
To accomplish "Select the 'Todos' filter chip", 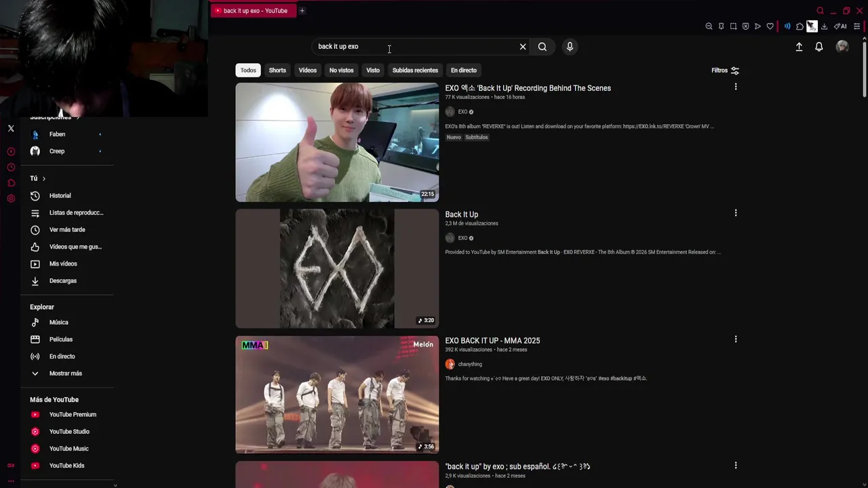I will pos(248,70).
